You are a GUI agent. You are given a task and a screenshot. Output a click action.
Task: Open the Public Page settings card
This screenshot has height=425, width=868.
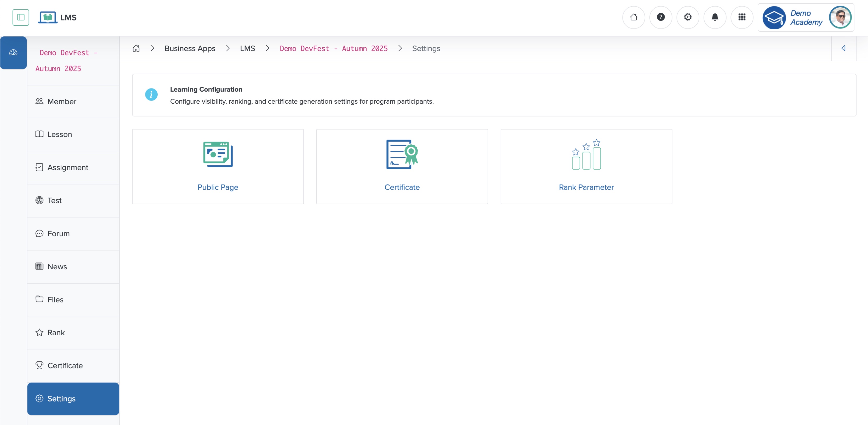[x=218, y=166]
